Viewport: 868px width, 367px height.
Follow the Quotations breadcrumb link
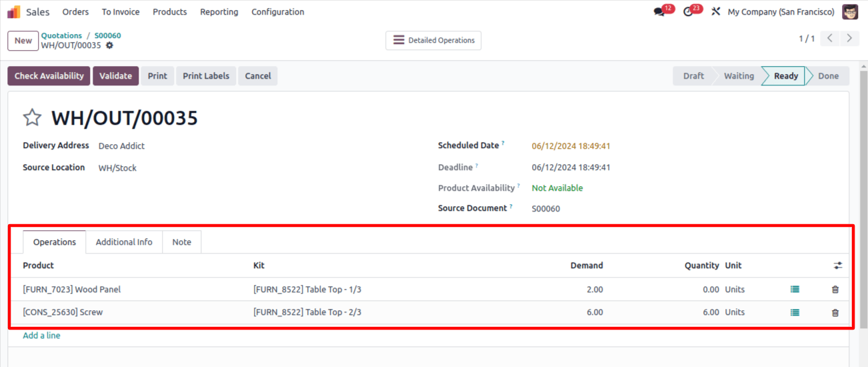tap(61, 35)
